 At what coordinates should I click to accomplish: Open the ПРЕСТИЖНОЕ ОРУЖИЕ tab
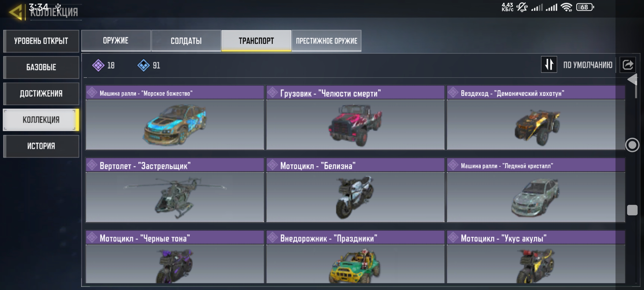click(x=326, y=41)
